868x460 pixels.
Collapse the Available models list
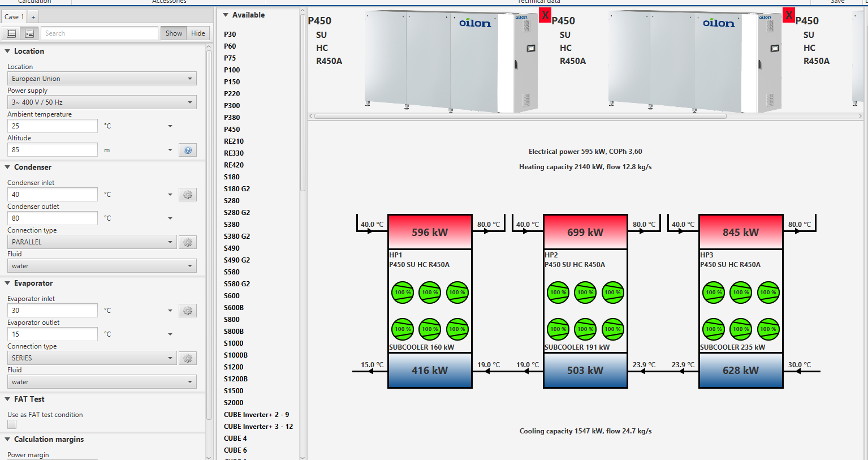(226, 15)
